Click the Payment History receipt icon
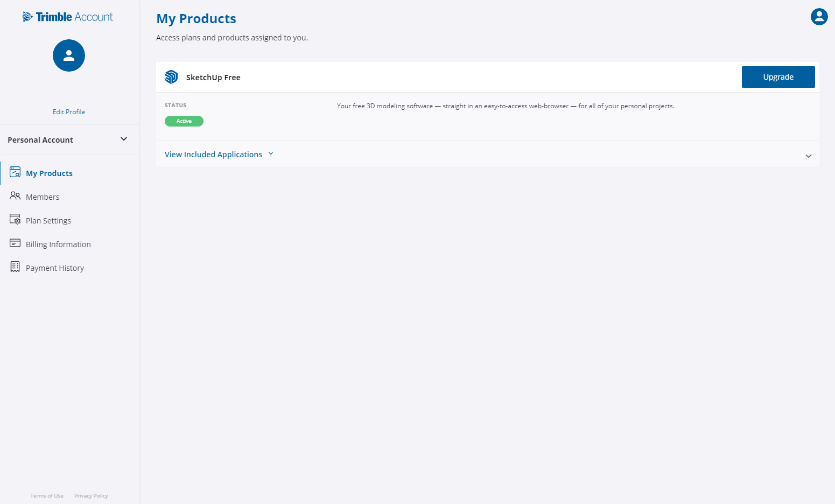 pyautogui.click(x=15, y=267)
